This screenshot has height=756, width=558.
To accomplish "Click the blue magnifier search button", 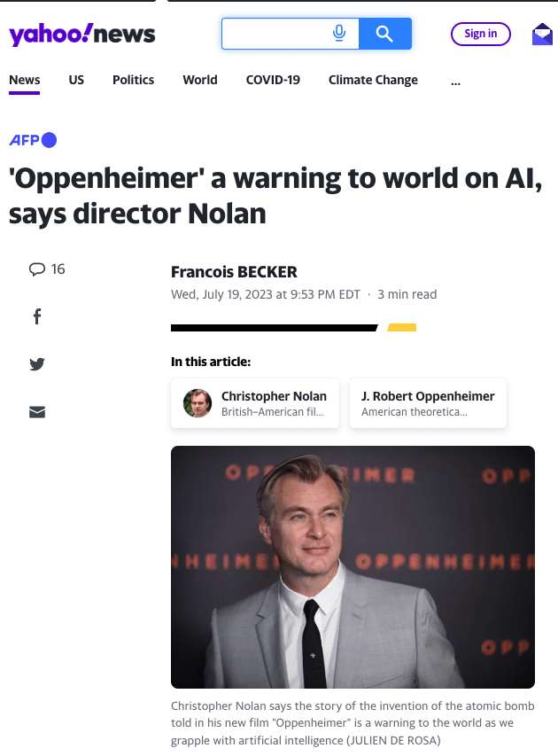I will point(385,34).
